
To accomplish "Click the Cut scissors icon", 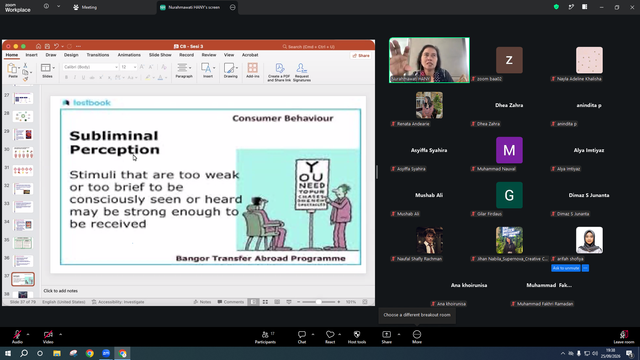I will coord(25,65).
